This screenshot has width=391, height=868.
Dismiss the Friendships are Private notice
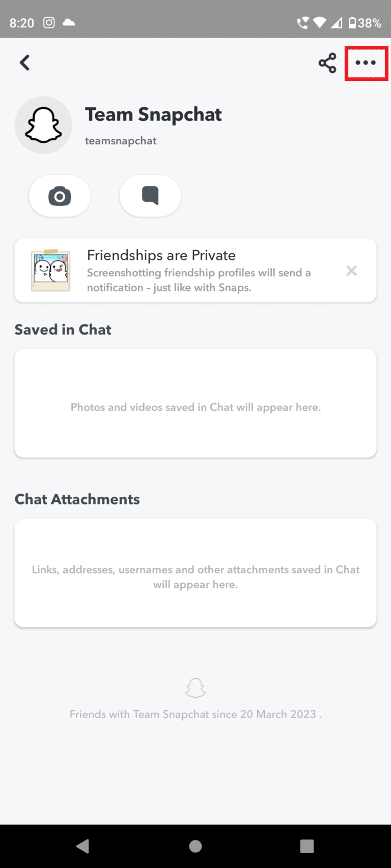(x=351, y=271)
